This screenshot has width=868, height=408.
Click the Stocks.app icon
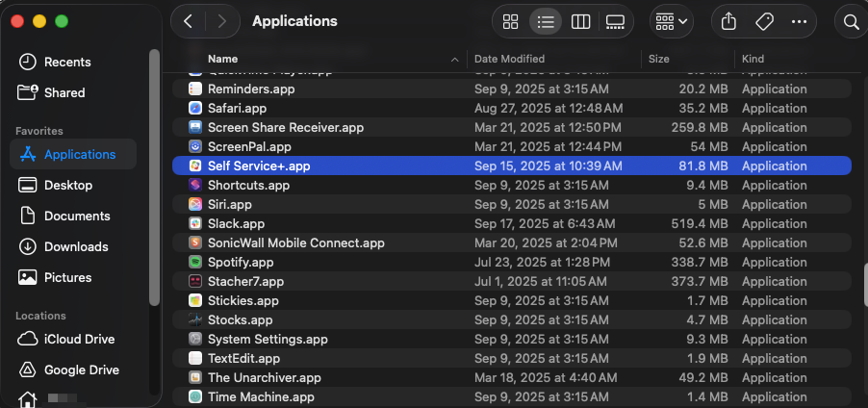tap(194, 319)
